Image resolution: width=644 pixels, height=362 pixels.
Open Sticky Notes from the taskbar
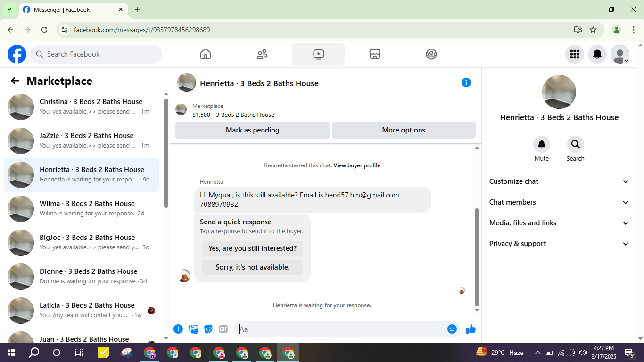point(103,353)
